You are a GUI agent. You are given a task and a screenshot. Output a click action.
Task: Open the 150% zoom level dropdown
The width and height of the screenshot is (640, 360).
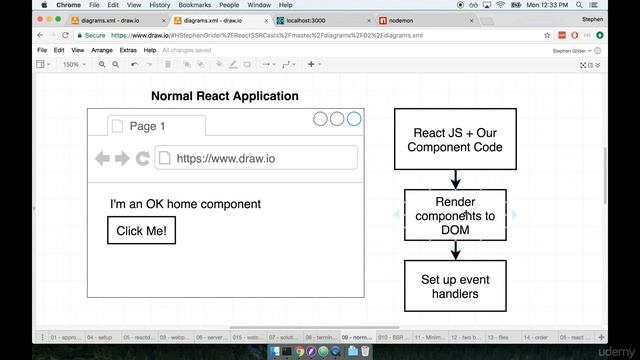[x=74, y=64]
